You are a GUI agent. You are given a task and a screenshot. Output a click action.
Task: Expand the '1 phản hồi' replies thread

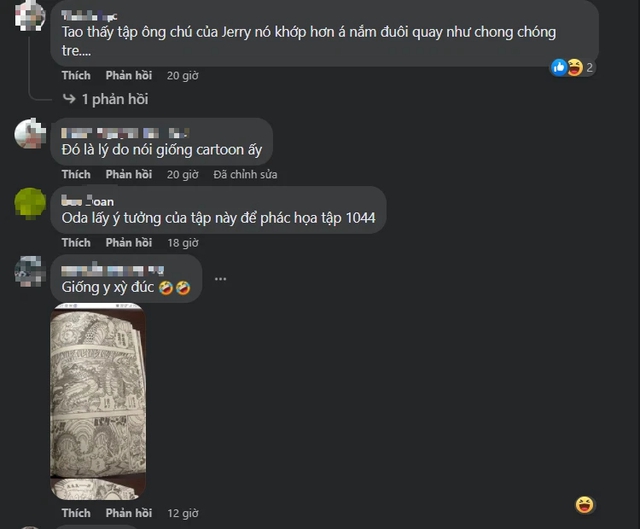pos(115,99)
